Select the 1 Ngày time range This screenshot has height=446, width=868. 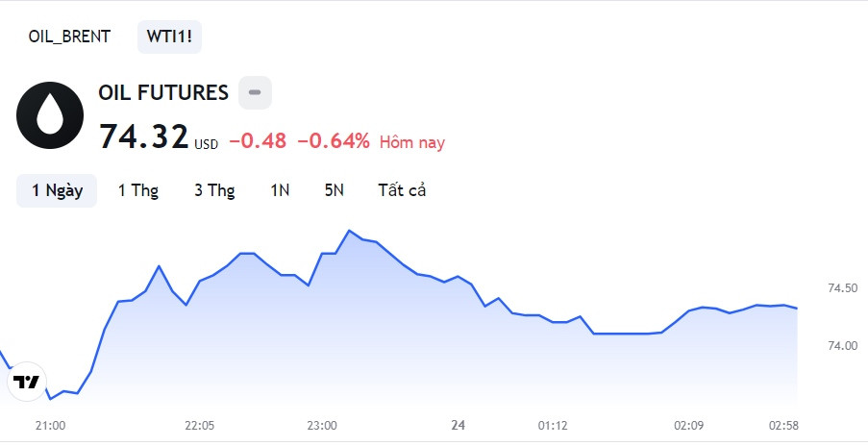point(57,190)
